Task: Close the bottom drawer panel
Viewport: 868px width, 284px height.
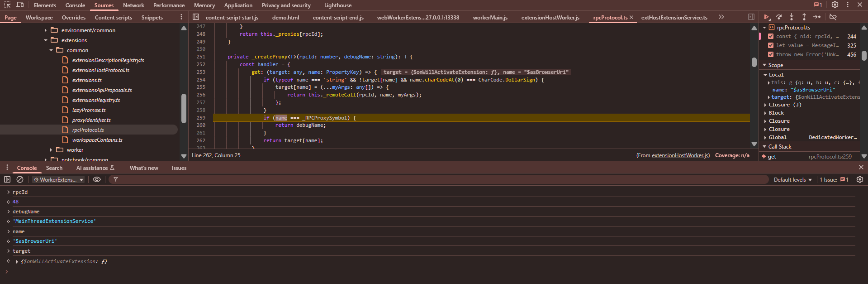Action: coord(861,167)
